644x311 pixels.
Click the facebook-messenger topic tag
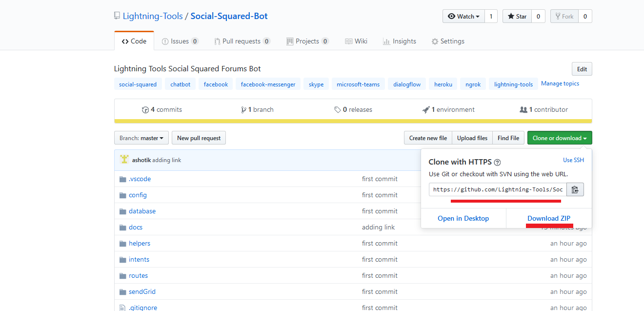tap(268, 84)
